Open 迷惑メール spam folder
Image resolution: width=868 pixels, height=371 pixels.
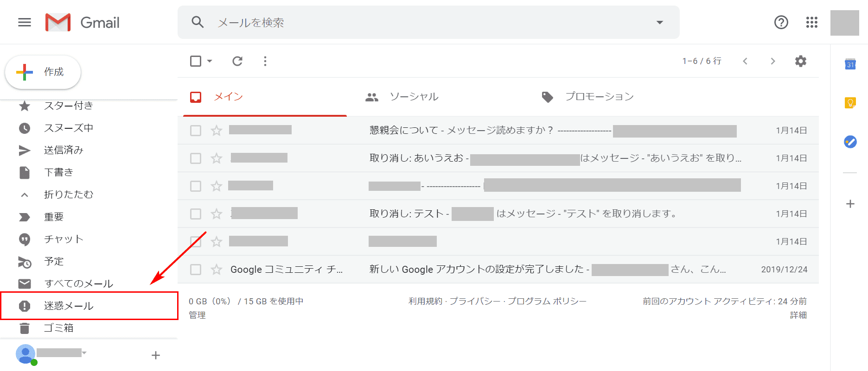coord(89,306)
